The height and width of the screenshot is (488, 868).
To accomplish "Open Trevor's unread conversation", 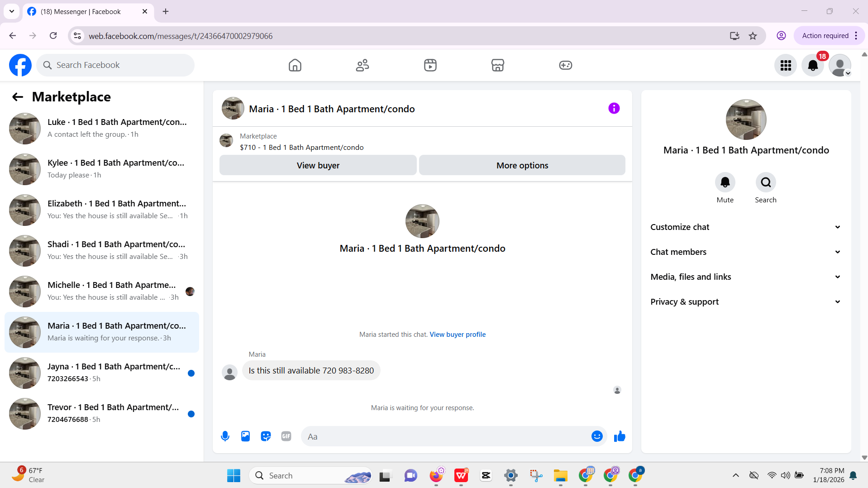I will click(102, 414).
